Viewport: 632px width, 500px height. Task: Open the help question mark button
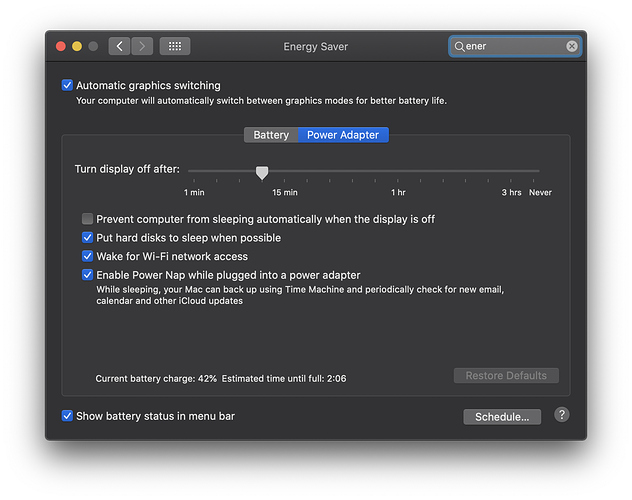(562, 415)
